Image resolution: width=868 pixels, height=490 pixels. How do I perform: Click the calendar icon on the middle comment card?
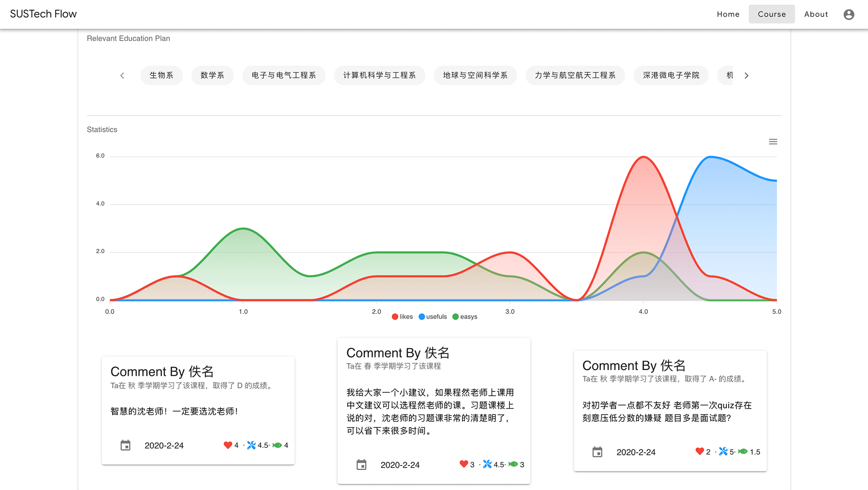(x=361, y=465)
